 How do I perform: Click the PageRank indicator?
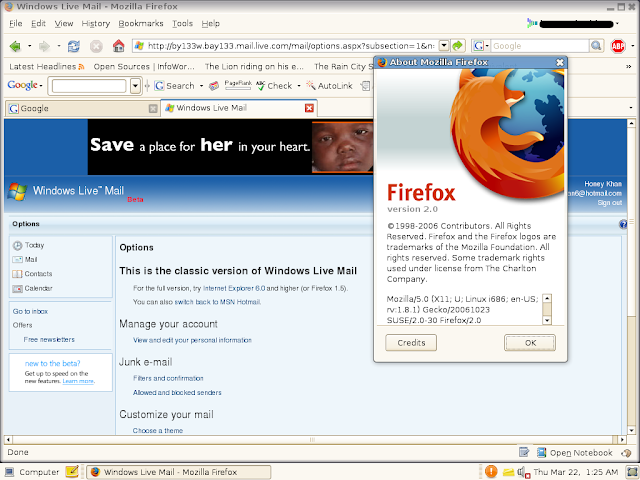(x=238, y=85)
